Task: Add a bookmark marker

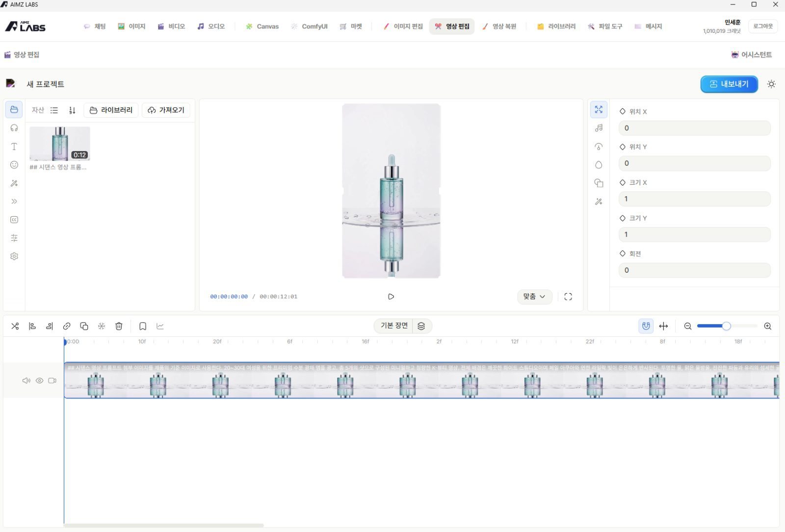Action: 143,326
